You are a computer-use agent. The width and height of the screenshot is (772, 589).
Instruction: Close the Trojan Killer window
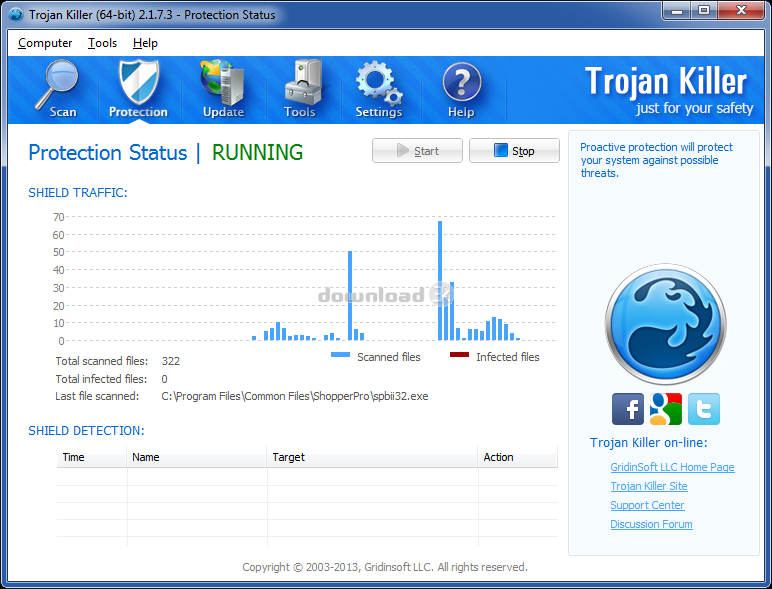(x=741, y=10)
